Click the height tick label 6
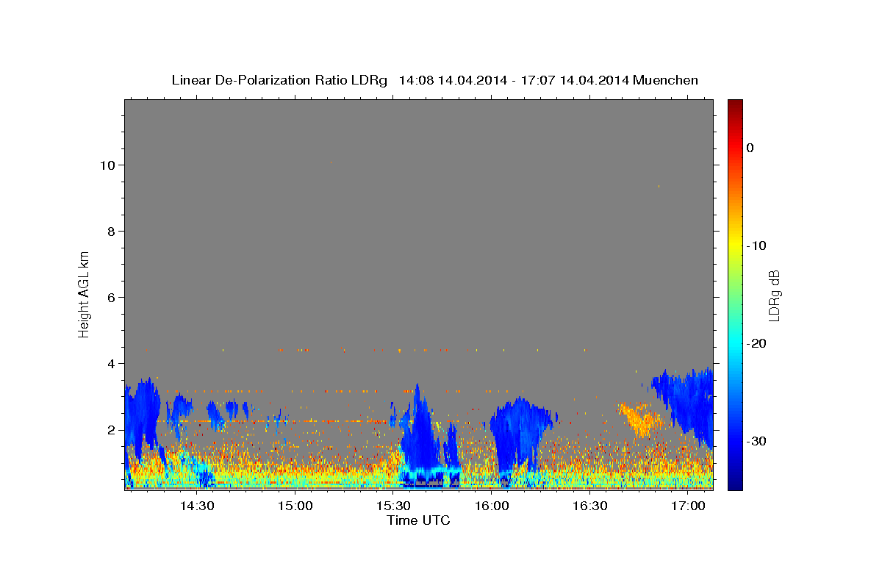The height and width of the screenshot is (588, 882). (x=112, y=297)
